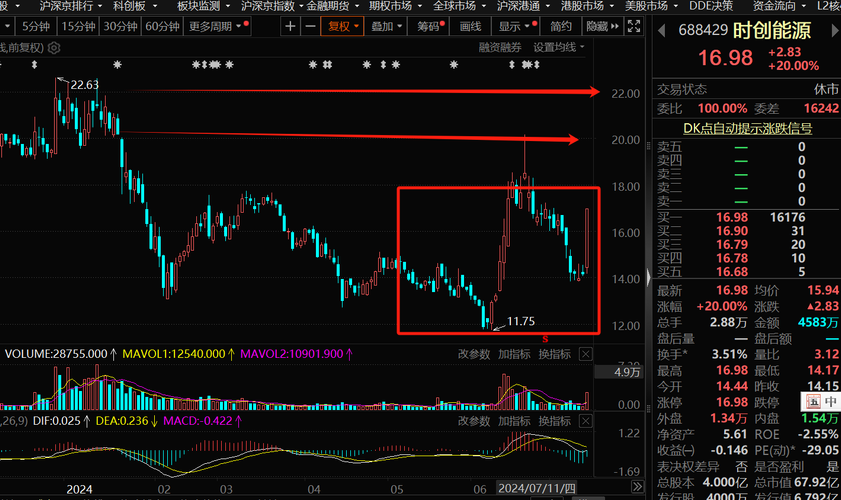Select the 30分钟 period tab
Image resolution: width=841 pixels, height=500 pixels.
point(120,26)
